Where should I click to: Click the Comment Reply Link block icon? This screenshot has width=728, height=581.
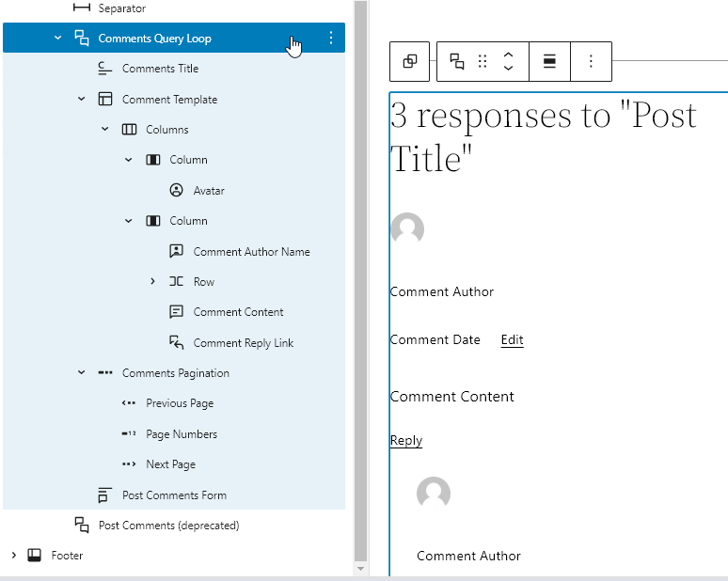coord(176,343)
